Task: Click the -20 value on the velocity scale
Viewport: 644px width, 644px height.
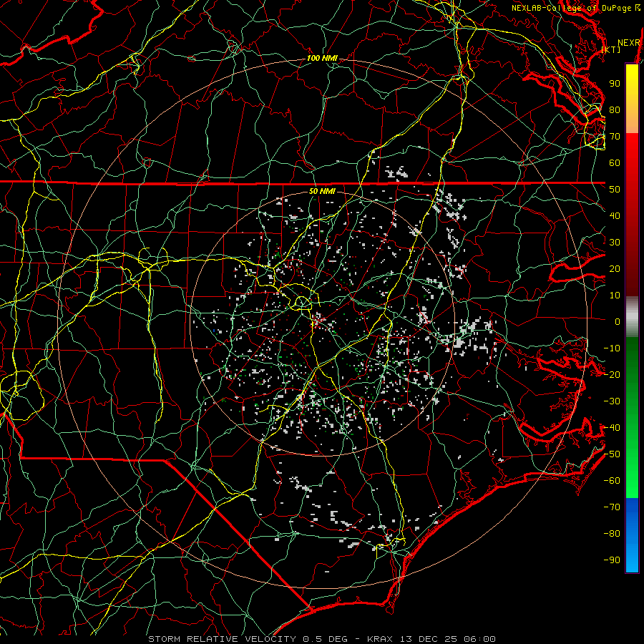Action: tap(612, 374)
